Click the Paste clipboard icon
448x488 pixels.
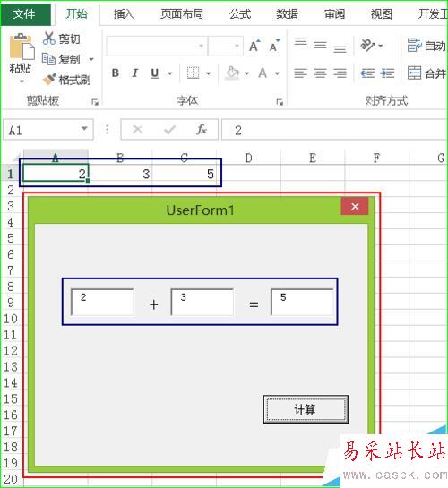click(22, 47)
